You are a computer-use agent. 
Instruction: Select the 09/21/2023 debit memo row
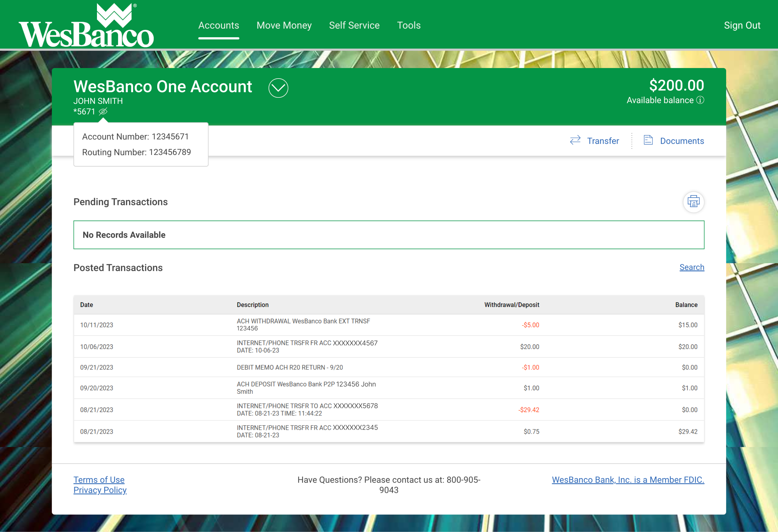tap(388, 367)
